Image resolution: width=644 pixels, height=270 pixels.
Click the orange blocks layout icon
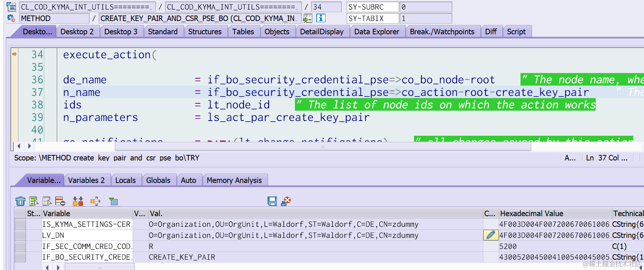click(x=78, y=201)
